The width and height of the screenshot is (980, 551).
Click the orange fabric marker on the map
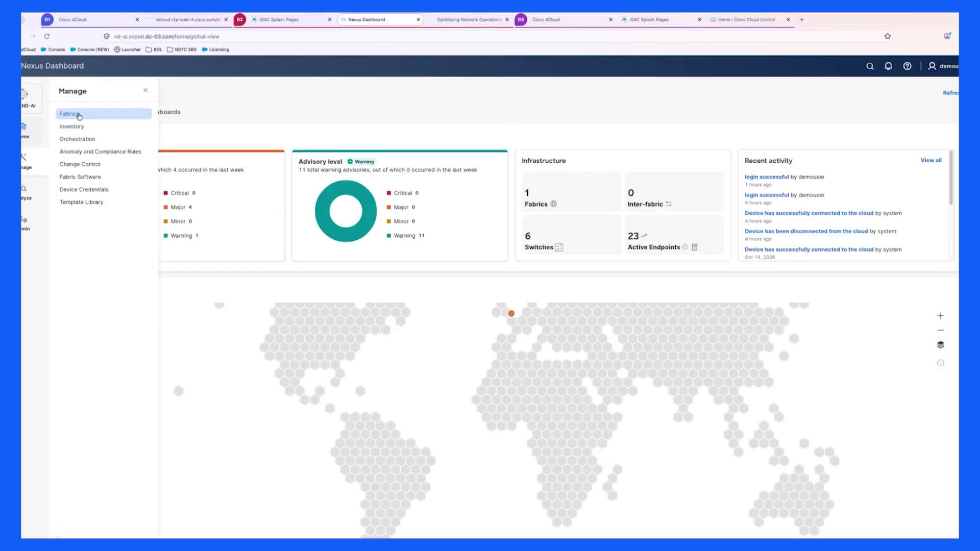pos(511,313)
